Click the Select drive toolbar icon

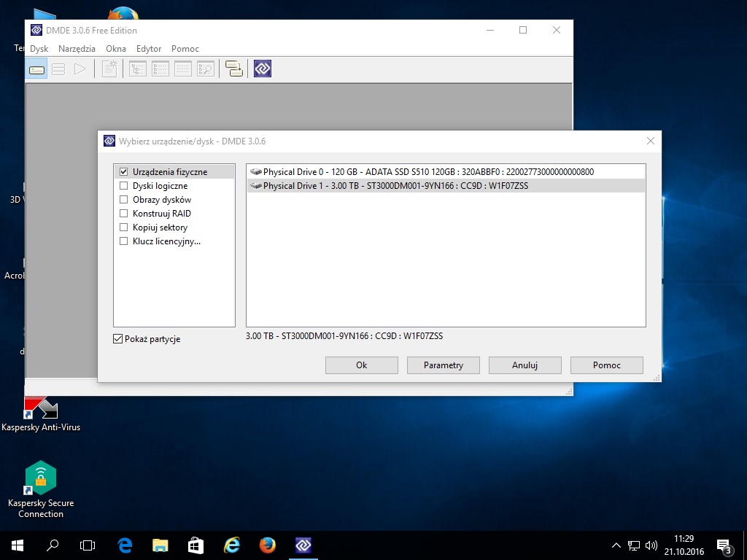point(36,69)
